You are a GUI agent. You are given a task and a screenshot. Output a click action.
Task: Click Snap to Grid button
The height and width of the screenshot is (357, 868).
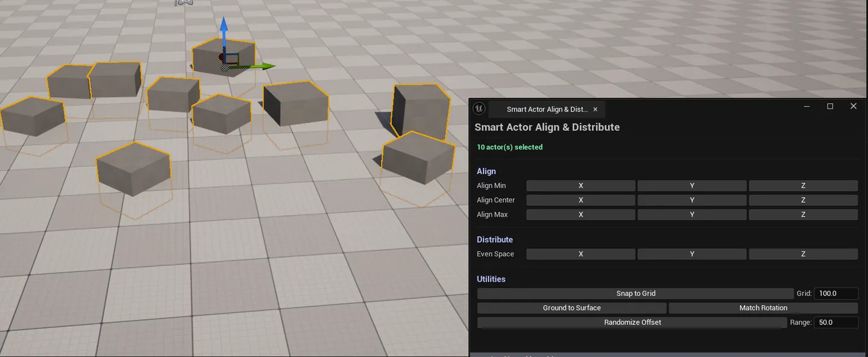[x=635, y=294]
